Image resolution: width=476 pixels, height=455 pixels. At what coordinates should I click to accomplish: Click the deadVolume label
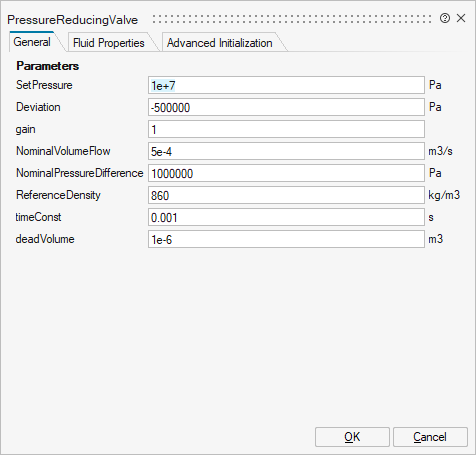[x=45, y=239]
